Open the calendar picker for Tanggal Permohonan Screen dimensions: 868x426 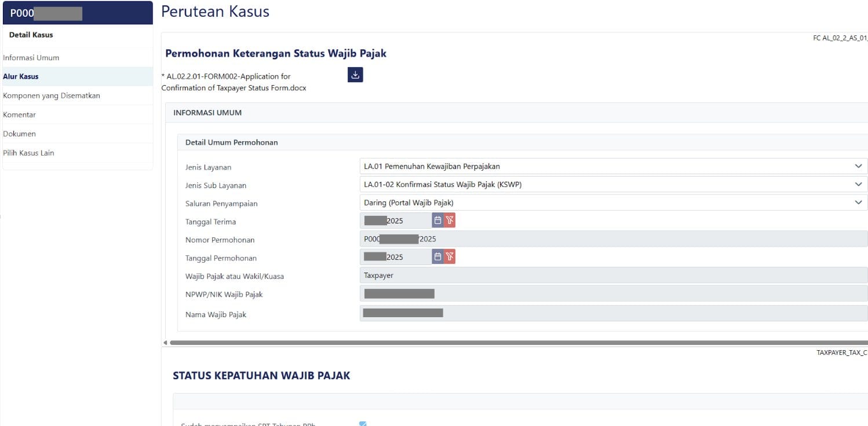tap(439, 256)
